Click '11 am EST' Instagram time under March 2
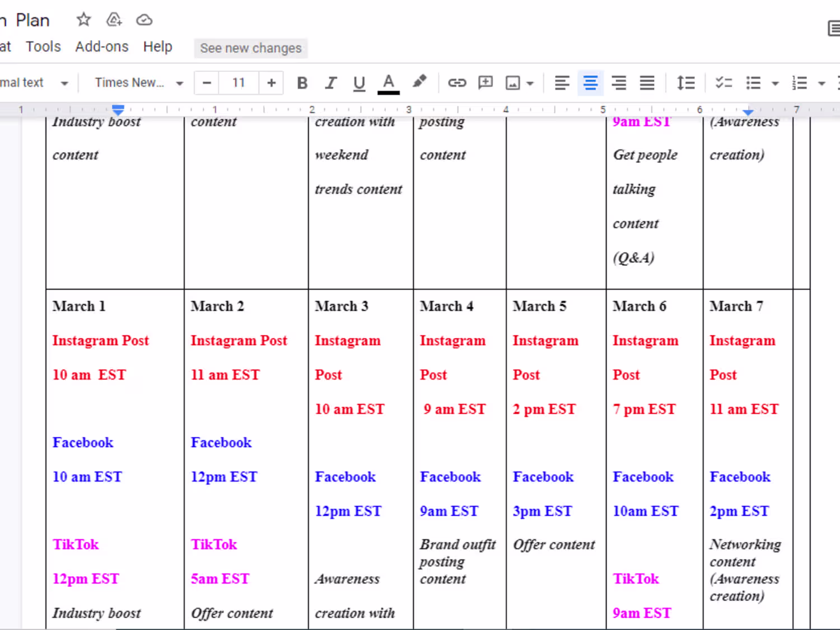The width and height of the screenshot is (840, 630). 225,375
